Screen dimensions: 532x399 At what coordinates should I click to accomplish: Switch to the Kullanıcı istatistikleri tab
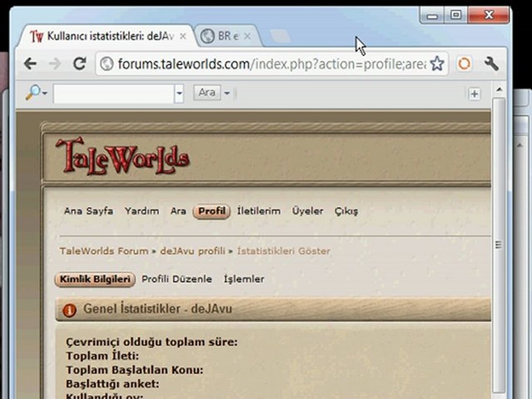click(x=107, y=36)
